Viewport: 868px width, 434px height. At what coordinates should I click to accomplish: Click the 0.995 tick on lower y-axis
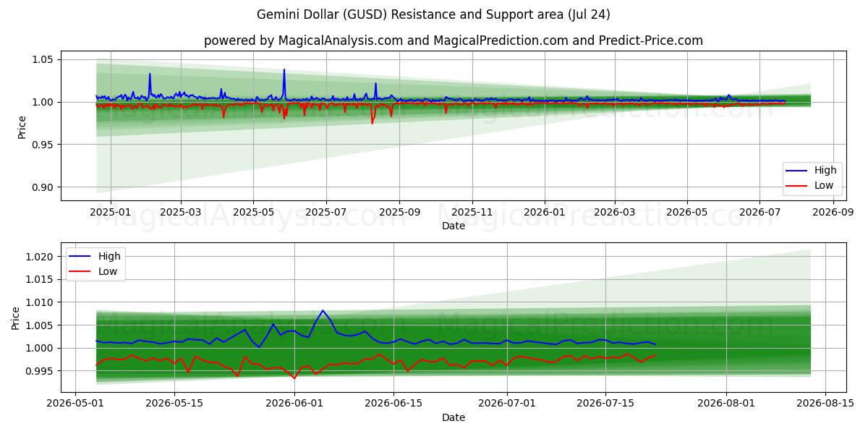click(40, 371)
